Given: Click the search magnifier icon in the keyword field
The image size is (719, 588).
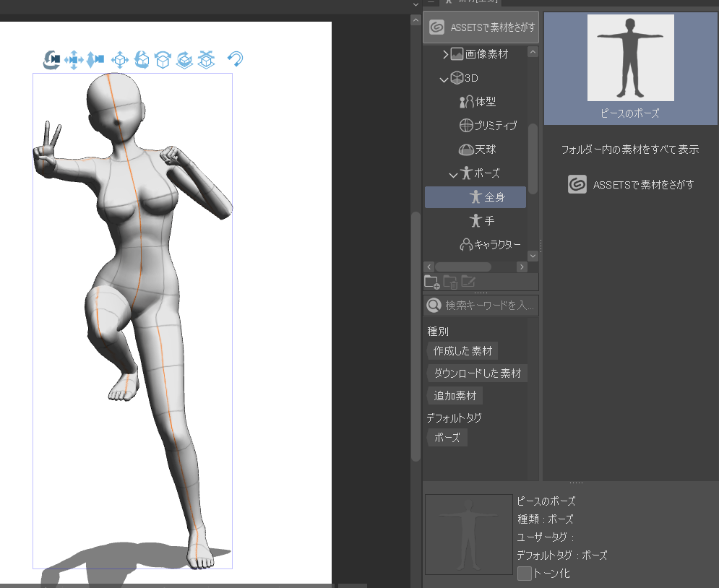Looking at the screenshot, I should (433, 305).
